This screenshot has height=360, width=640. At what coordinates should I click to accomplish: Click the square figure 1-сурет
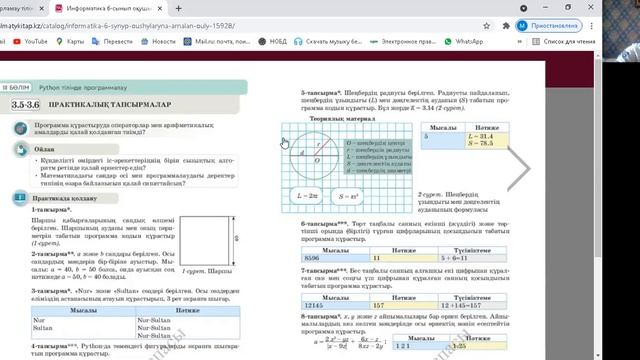point(204,241)
